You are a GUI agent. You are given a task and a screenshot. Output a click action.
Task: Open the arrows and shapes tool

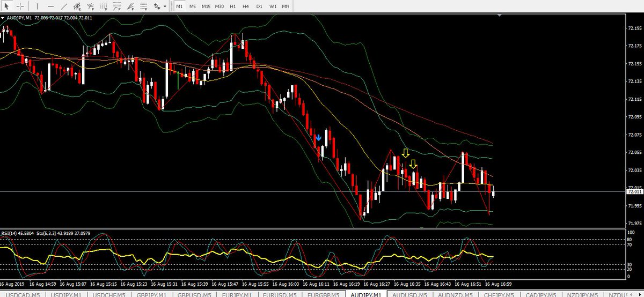[x=157, y=6]
